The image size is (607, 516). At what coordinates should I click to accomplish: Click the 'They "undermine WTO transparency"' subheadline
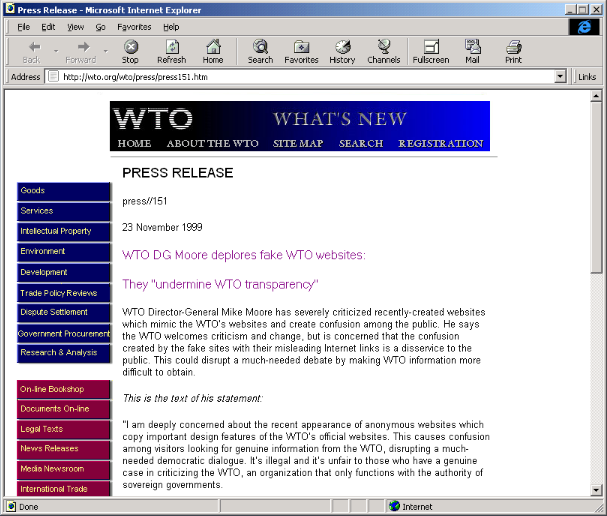(x=220, y=285)
